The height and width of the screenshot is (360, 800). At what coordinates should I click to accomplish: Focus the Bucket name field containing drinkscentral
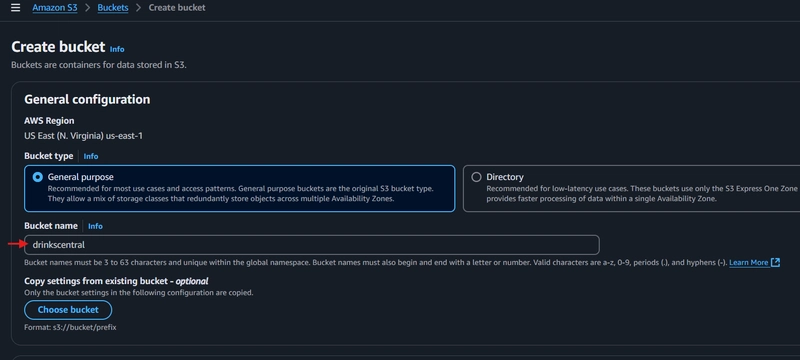pos(312,245)
